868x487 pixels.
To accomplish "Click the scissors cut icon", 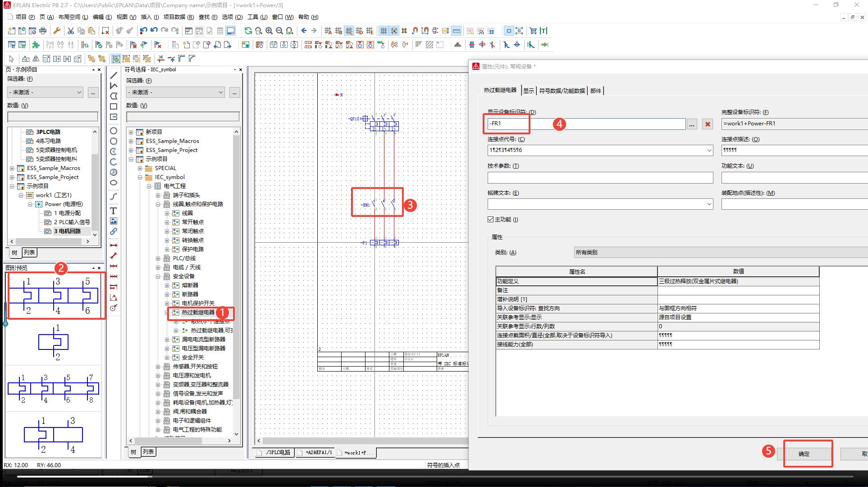I will [70, 31].
